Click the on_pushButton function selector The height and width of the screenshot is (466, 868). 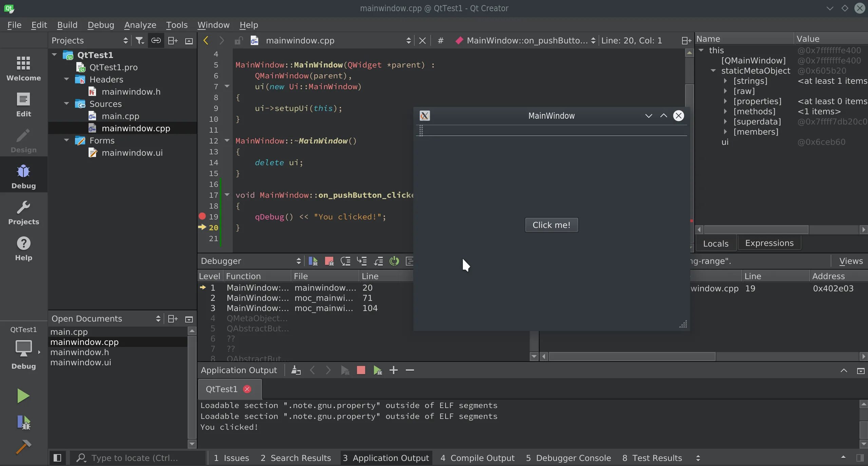point(525,41)
